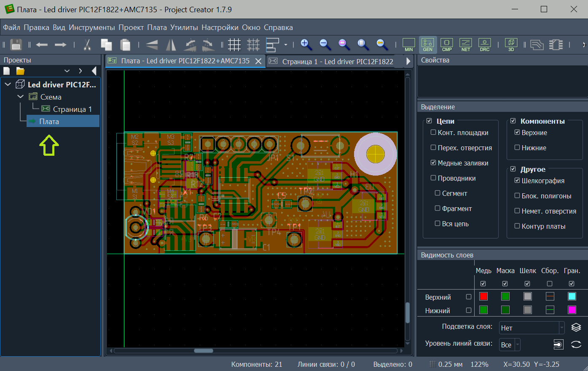This screenshot has height=371, width=588.
Task: Click the Zoom out magnifier
Action: pyautogui.click(x=325, y=44)
